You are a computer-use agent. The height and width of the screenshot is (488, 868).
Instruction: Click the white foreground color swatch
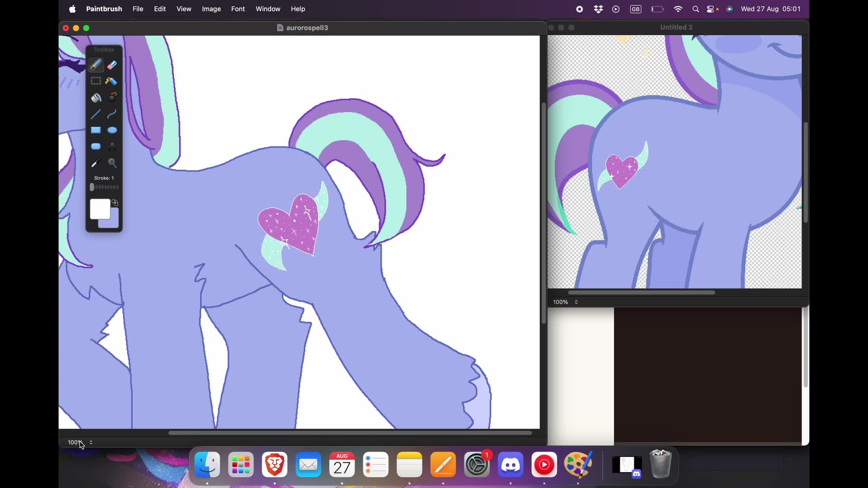point(99,209)
